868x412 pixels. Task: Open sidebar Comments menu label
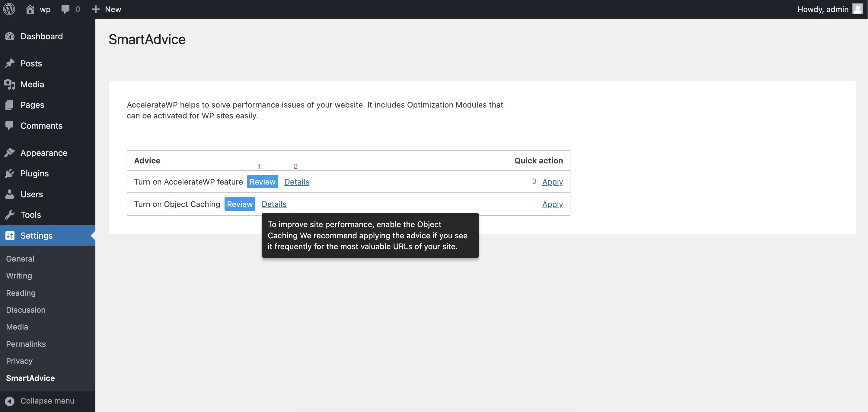pos(41,125)
